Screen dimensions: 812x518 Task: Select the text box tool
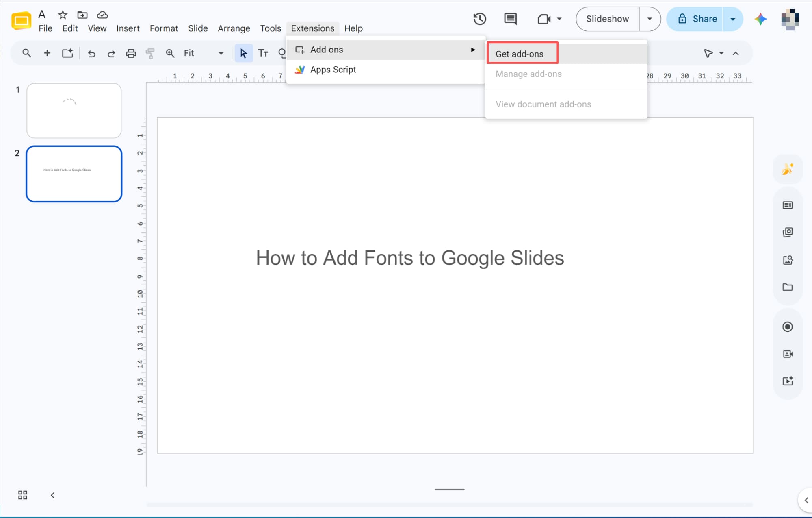pyautogui.click(x=263, y=53)
